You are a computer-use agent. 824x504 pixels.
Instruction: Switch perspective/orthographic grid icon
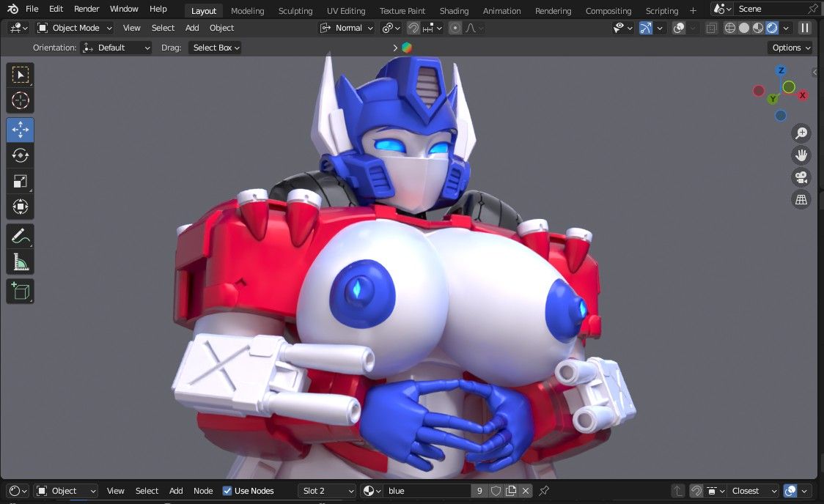click(x=801, y=199)
